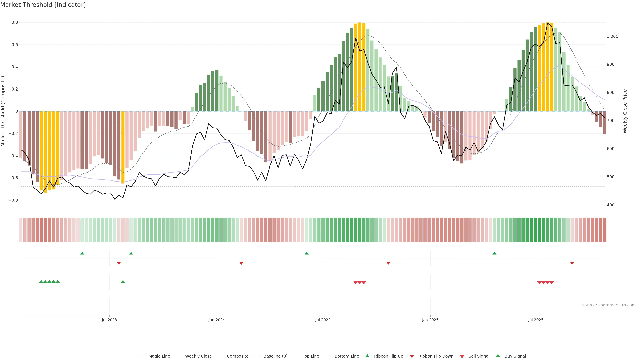
Task: Click the Ribbon Flip Up legend marker
Action: (367, 356)
